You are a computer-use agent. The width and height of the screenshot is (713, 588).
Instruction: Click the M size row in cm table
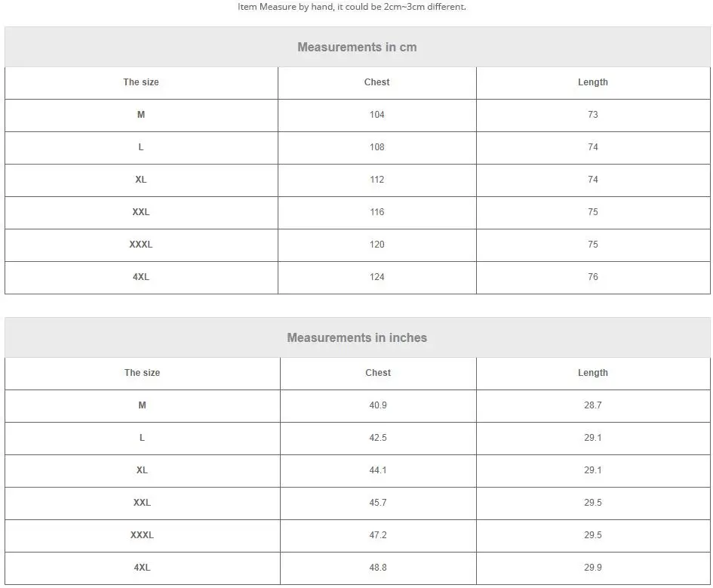click(358, 115)
